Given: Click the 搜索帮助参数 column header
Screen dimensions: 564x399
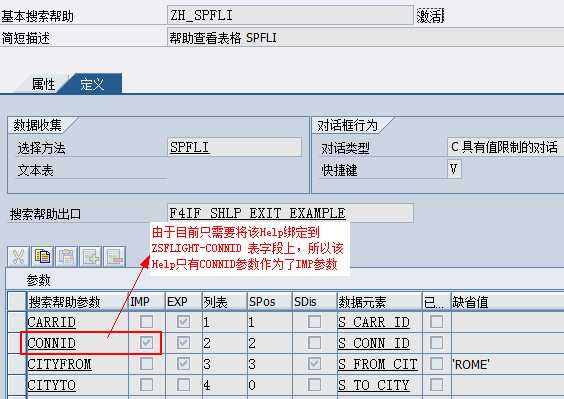Looking at the screenshot, I should click(78, 302).
